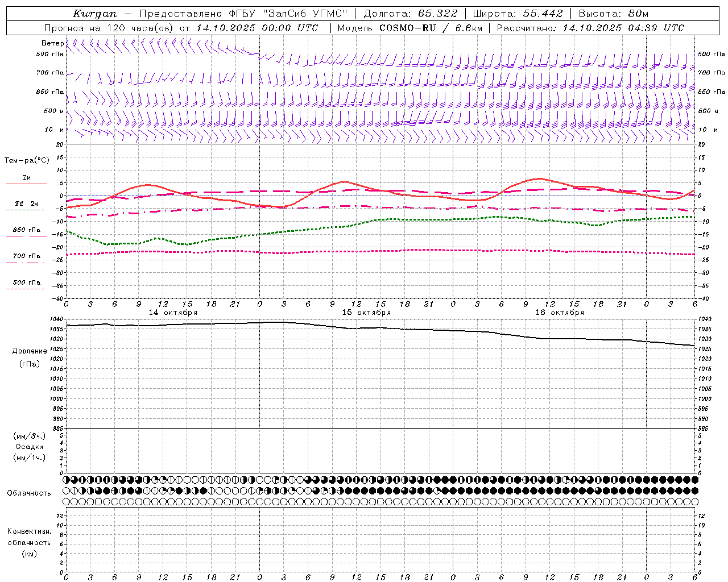Image resolution: width=728 pixels, height=582 pixels.
Task: Click the left '500 м' wind level label
Action: (x=53, y=111)
